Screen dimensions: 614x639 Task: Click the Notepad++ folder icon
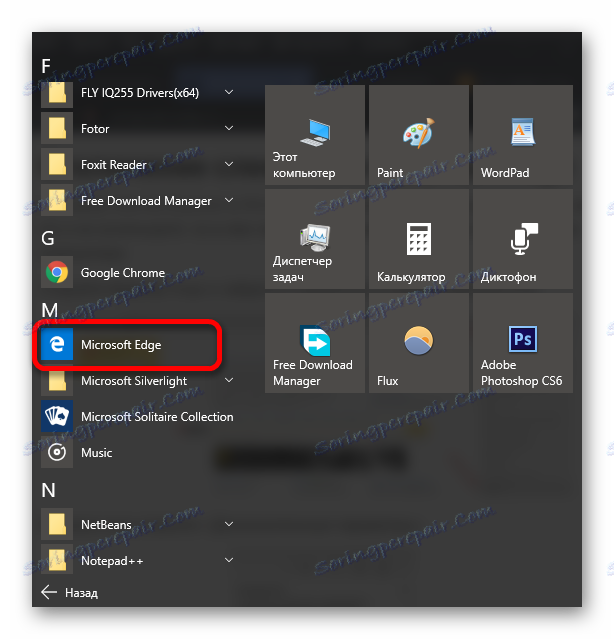point(57,560)
